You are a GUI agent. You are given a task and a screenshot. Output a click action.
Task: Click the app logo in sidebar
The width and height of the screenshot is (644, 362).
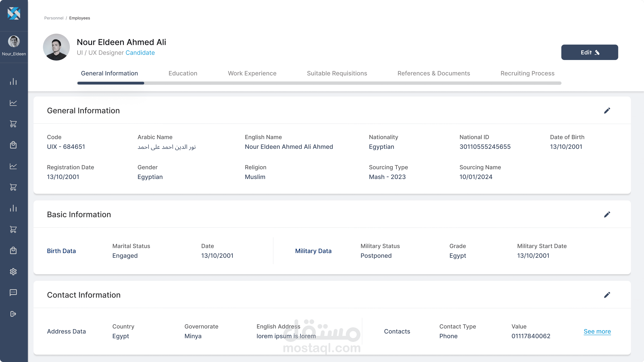click(14, 13)
